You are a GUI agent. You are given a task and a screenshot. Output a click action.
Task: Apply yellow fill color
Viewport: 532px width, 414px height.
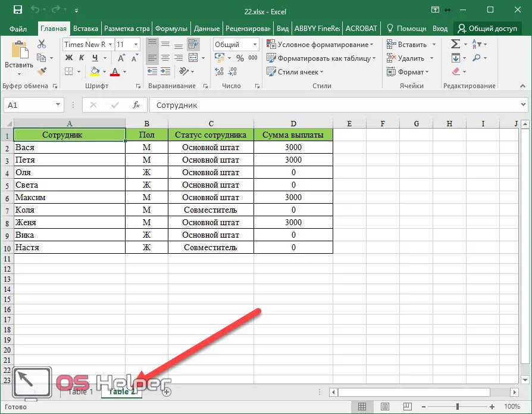[x=95, y=71]
